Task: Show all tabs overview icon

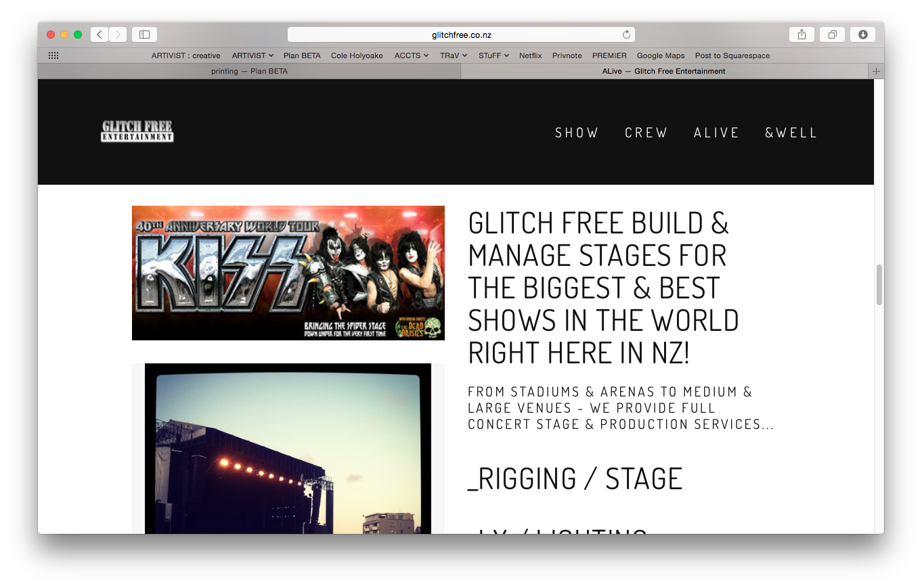Action: (832, 35)
